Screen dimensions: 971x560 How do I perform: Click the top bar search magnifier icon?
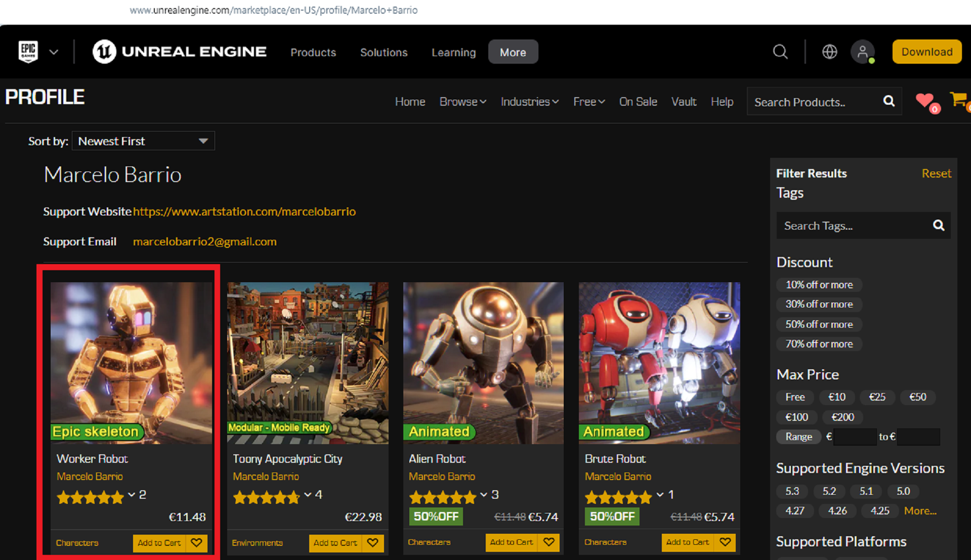(x=780, y=52)
